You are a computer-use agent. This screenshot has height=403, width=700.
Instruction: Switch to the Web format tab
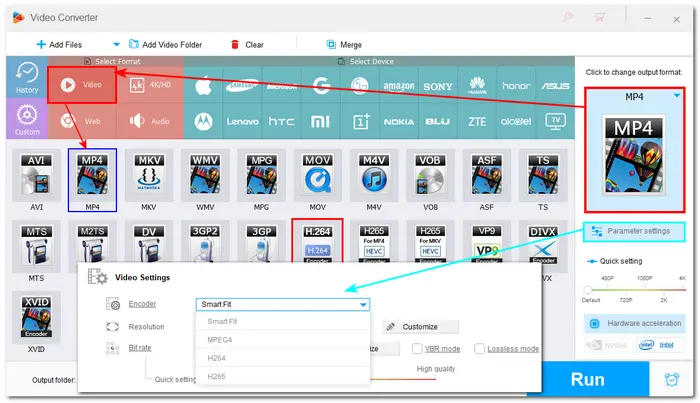(x=82, y=121)
